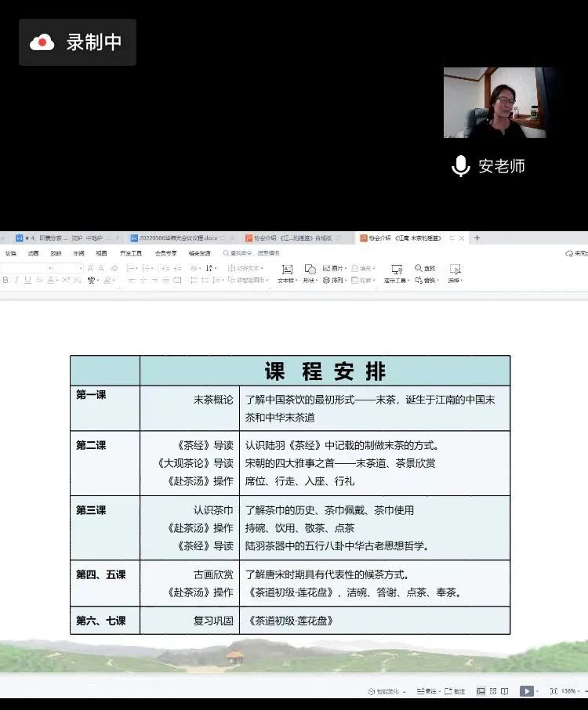The height and width of the screenshot is (710, 588).
Task: Click fit-to-window zoom icon
Action: click(554, 691)
